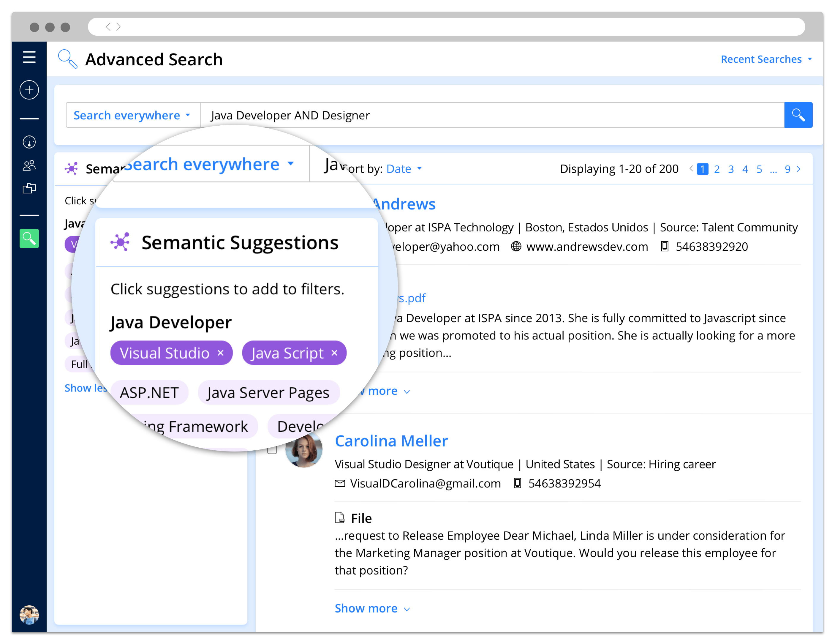The width and height of the screenshot is (835, 644).
Task: Open the hamburger menu in the sidebar
Action: click(29, 57)
